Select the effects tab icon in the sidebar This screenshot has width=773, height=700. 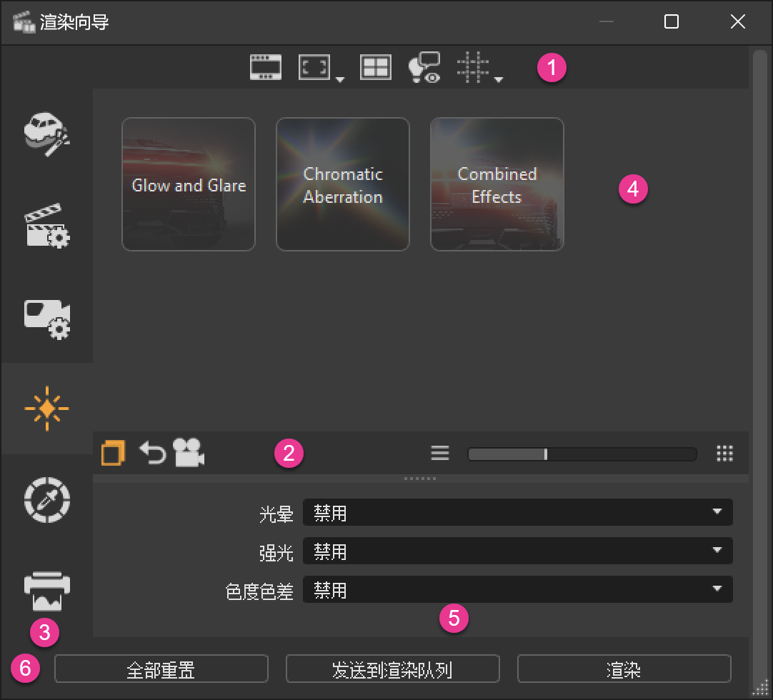point(47,407)
